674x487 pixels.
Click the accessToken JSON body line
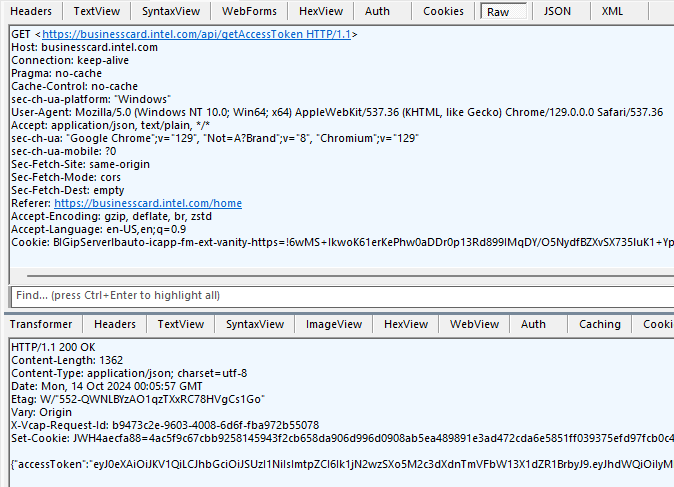[342, 464]
